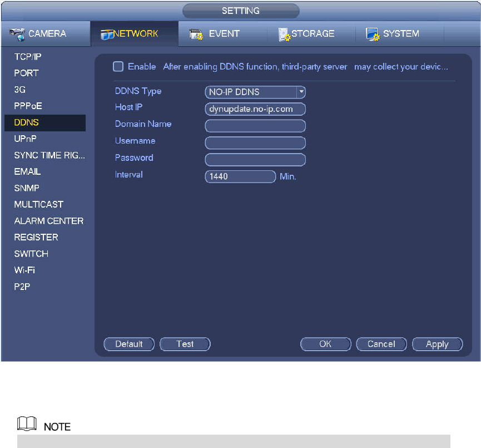Open the DDNS Type dropdown arrow

pos(301,92)
